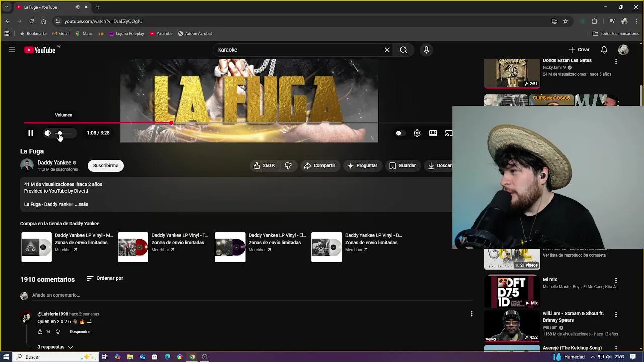Click the search magnifier button
Image resolution: width=644 pixels, height=362 pixels.
pyautogui.click(x=404, y=50)
